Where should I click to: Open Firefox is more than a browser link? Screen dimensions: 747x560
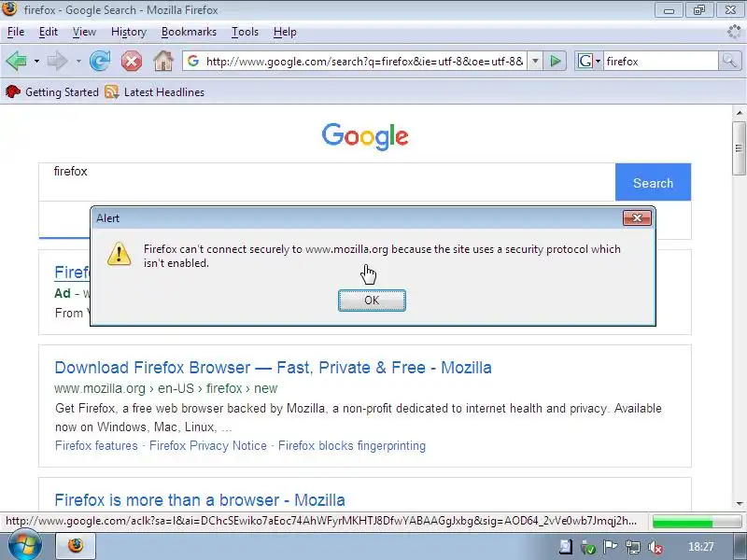click(x=200, y=500)
